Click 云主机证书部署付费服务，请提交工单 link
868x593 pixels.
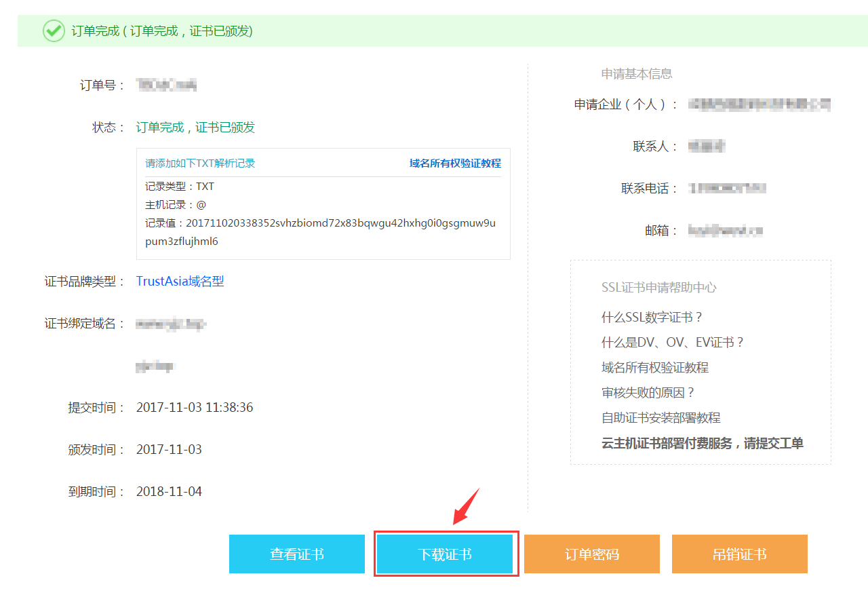pos(702,443)
